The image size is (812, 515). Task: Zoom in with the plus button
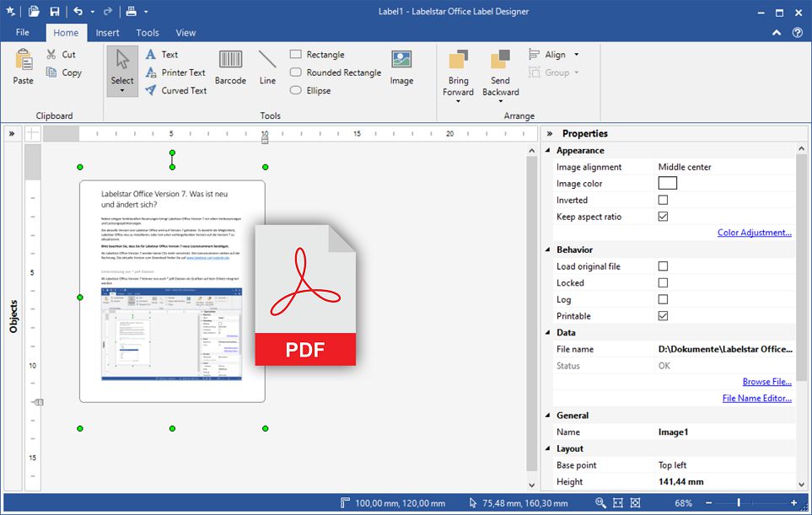click(x=794, y=502)
